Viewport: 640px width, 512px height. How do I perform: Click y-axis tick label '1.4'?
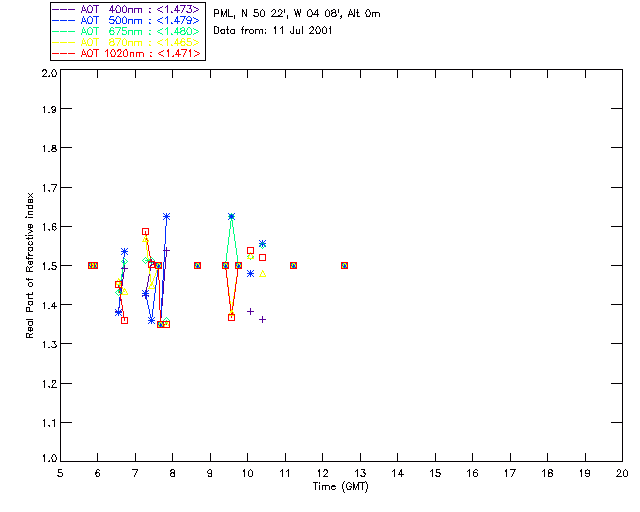tap(49, 305)
